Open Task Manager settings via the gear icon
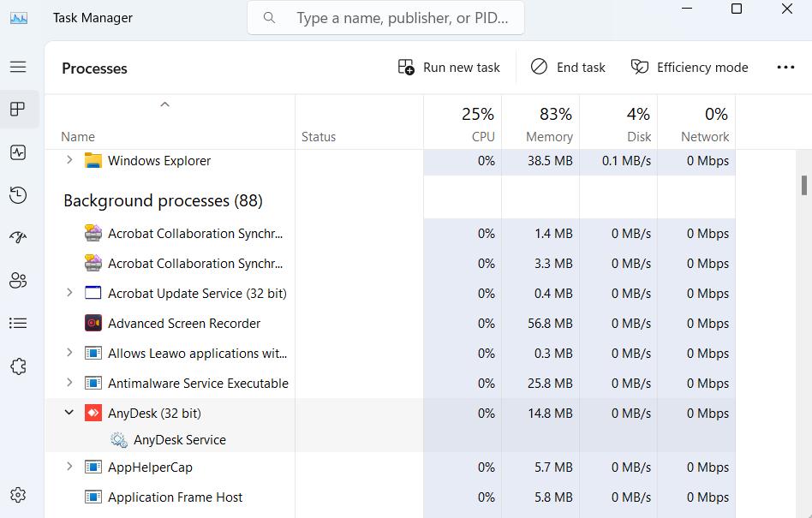Image resolution: width=812 pixels, height=518 pixels. pos(19,494)
